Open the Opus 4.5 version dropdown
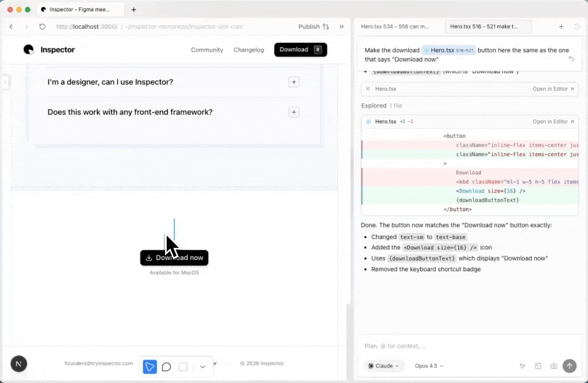Screen dimensions: 588x383 tap(429, 366)
